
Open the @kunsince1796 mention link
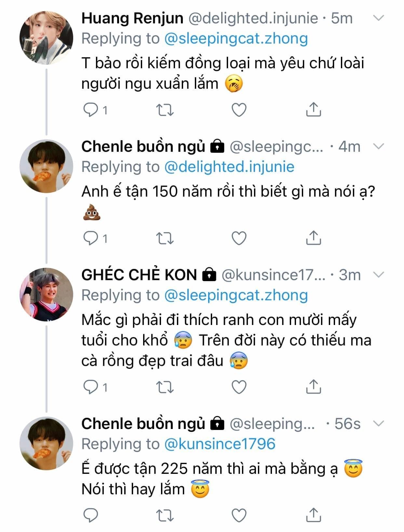(220, 444)
